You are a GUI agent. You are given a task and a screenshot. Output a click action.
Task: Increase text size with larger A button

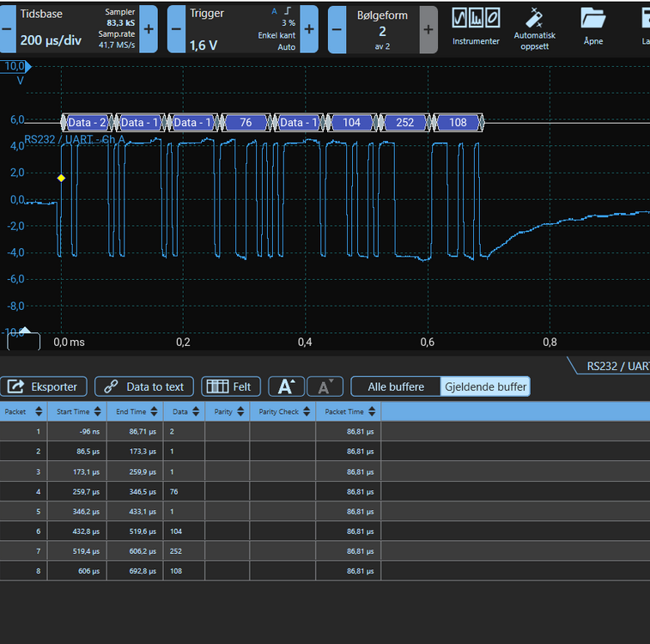(x=286, y=387)
